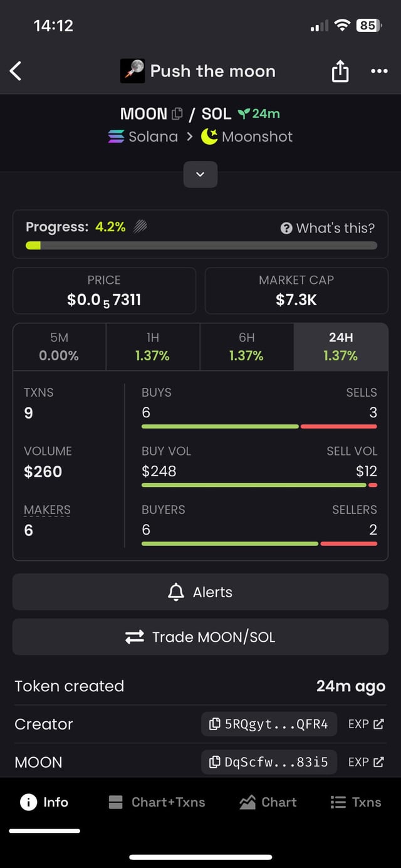
Task: Tap Trade MOON/SOL button
Action: point(200,637)
